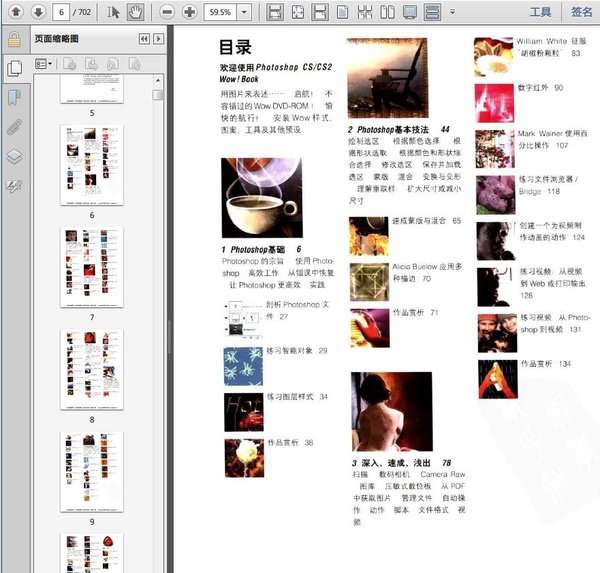Open the toolbar overflow options arrow

coord(452,12)
